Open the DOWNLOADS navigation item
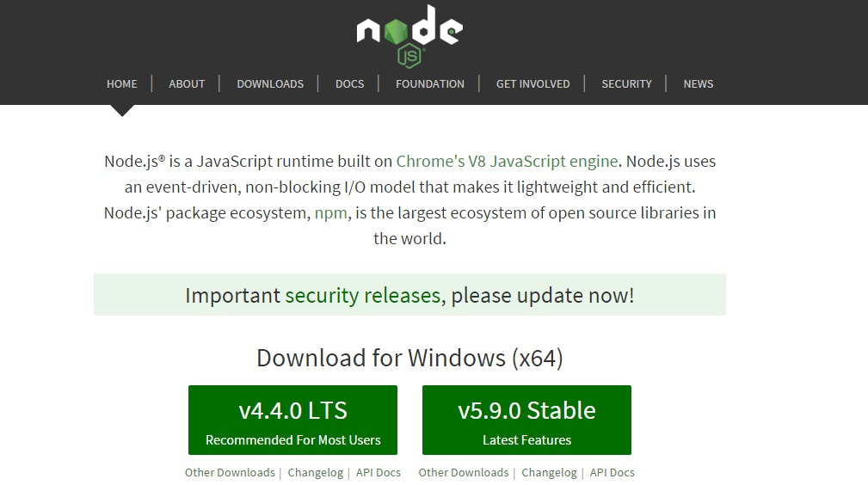Viewport: 868px width, 485px height. pos(270,83)
